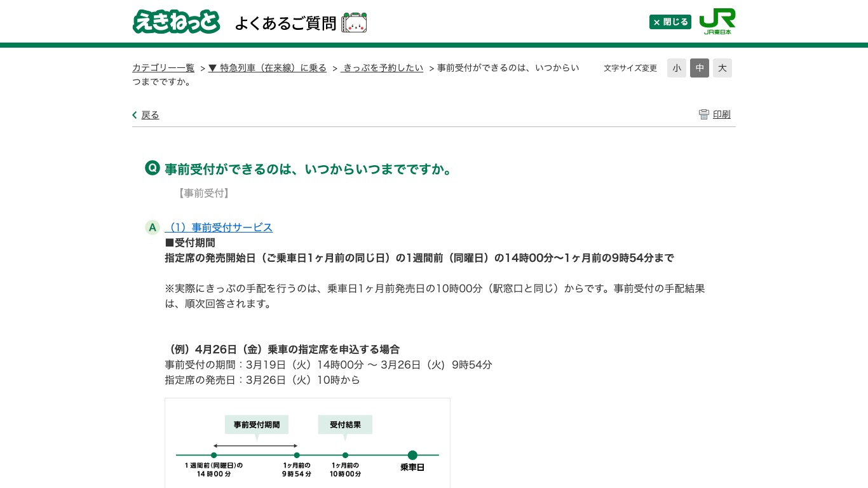This screenshot has height=488, width=868.
Task: Open きっぷを予約したい breadcrumb link
Action: pyautogui.click(x=382, y=68)
